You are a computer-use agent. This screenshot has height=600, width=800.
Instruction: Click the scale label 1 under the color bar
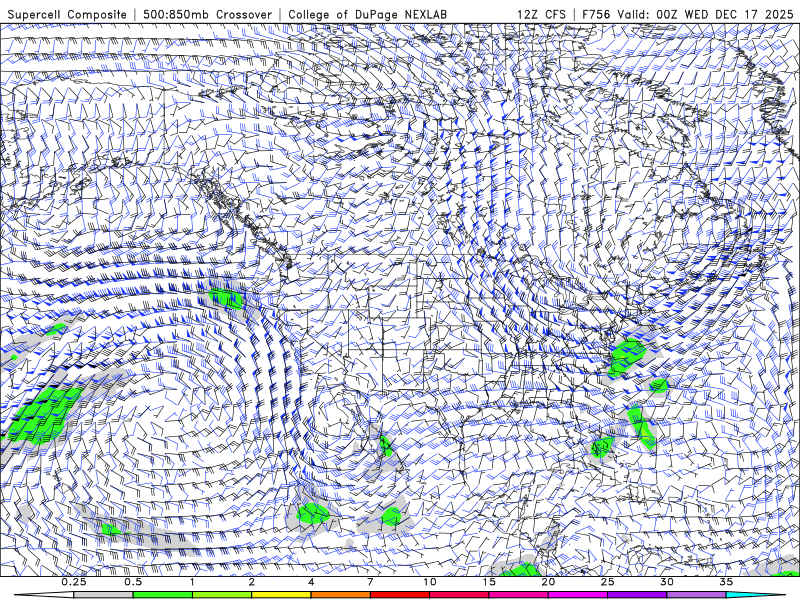coord(192,582)
